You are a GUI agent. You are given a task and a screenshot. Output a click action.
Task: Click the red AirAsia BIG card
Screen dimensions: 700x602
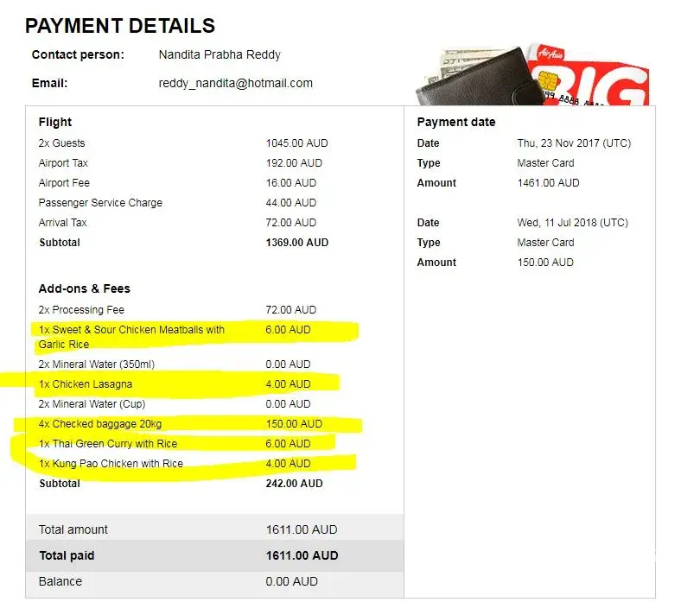[x=605, y=82]
